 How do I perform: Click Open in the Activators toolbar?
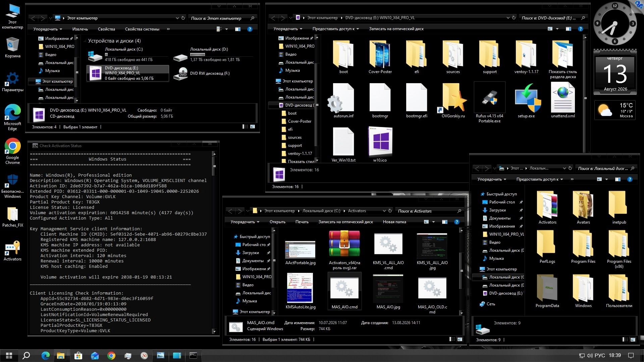[x=277, y=222]
